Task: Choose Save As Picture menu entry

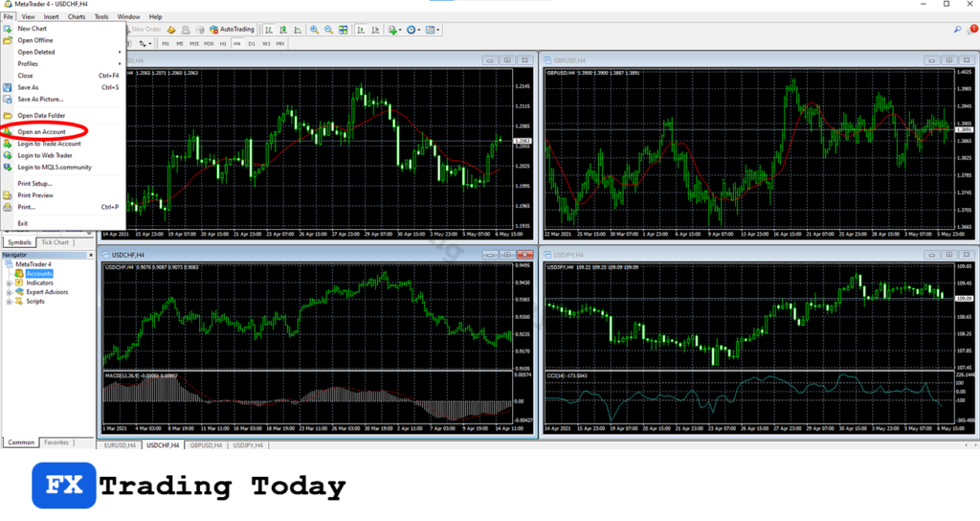Action: [62, 100]
